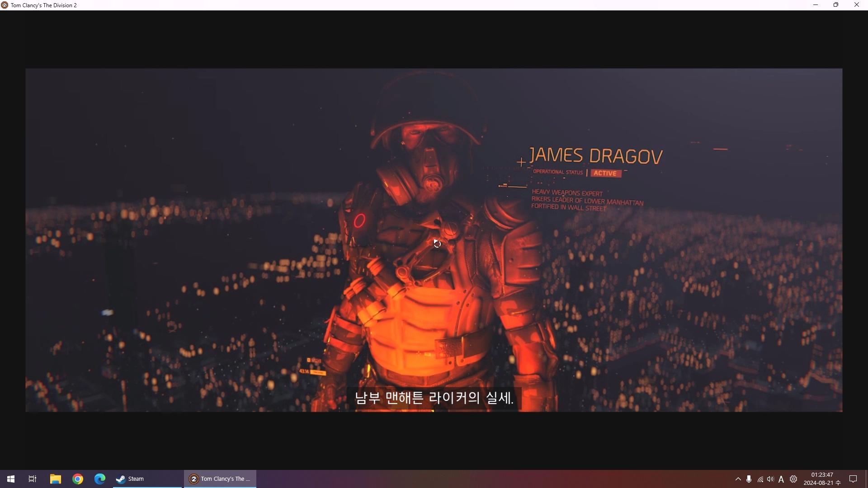Screen dimensions: 868x488
Task: Click the HEAVY WEAPONS EXPERT line
Action: [x=567, y=193]
